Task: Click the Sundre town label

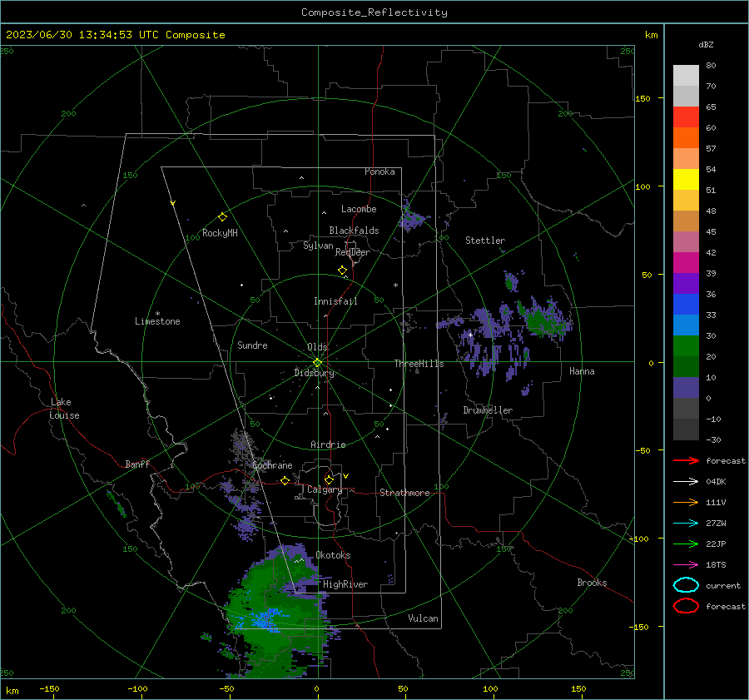Action: (252, 345)
